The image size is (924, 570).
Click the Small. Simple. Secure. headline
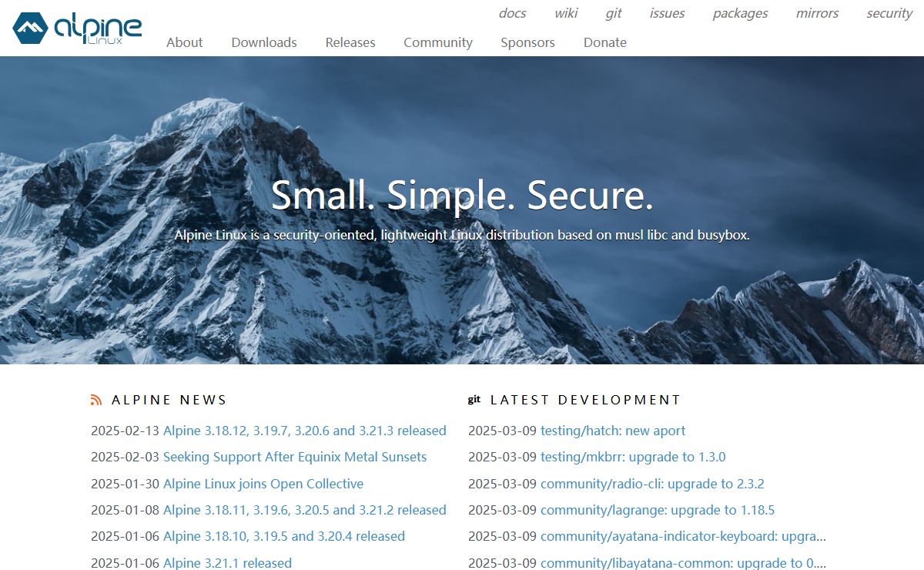(462, 195)
